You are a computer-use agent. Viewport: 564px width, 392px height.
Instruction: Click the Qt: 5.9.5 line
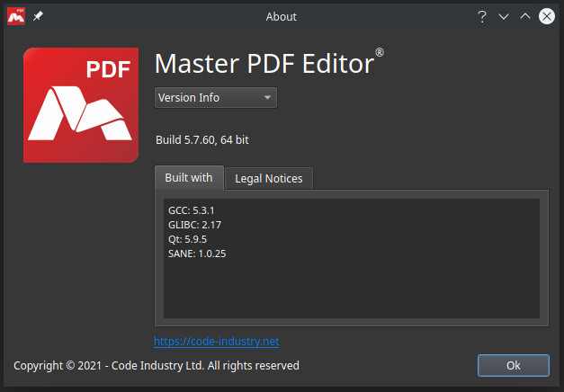click(188, 239)
